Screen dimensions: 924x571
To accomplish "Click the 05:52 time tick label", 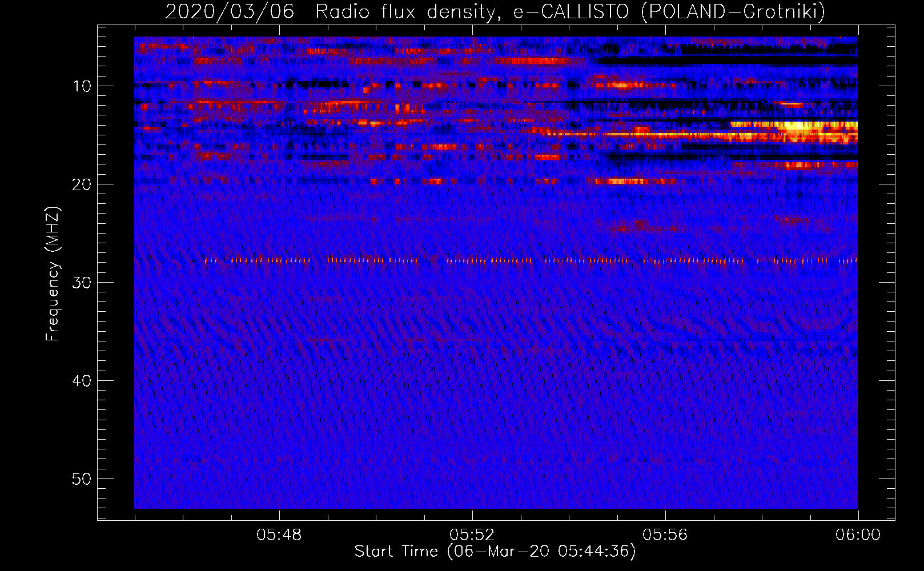I will click(x=472, y=535).
